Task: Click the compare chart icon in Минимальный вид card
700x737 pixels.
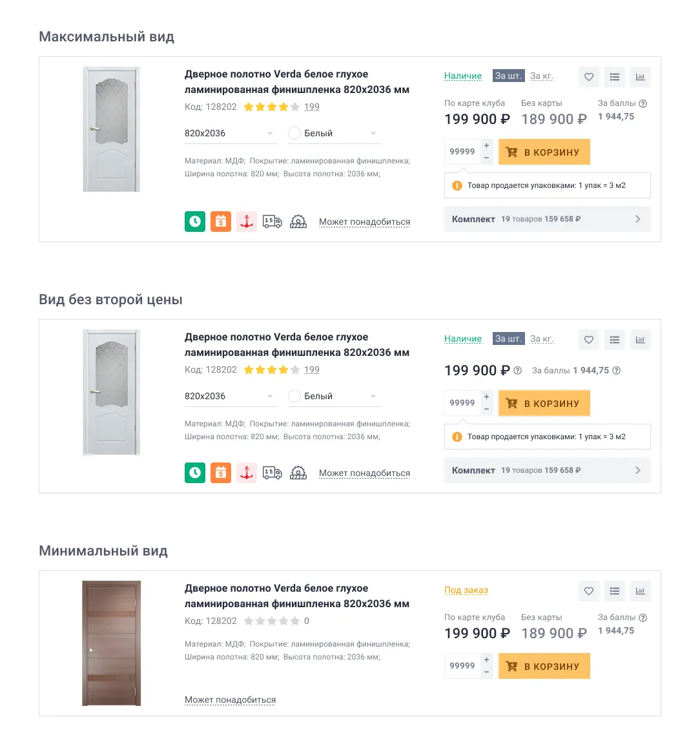Action: [x=640, y=591]
